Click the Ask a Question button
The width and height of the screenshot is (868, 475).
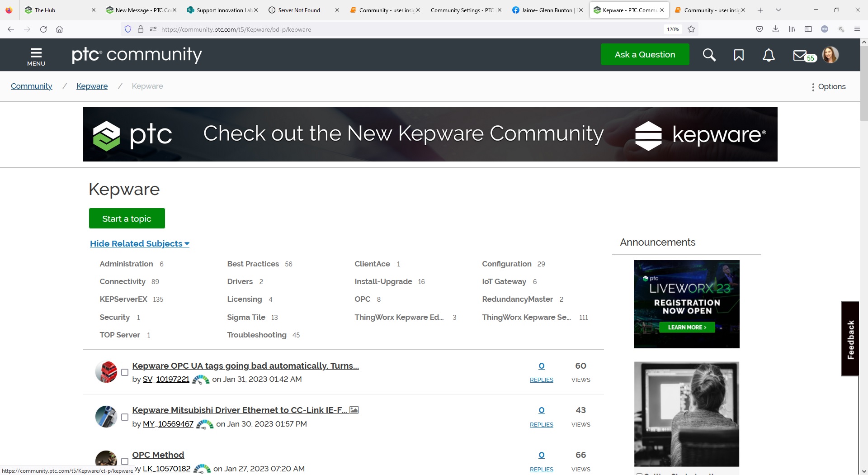tap(645, 54)
